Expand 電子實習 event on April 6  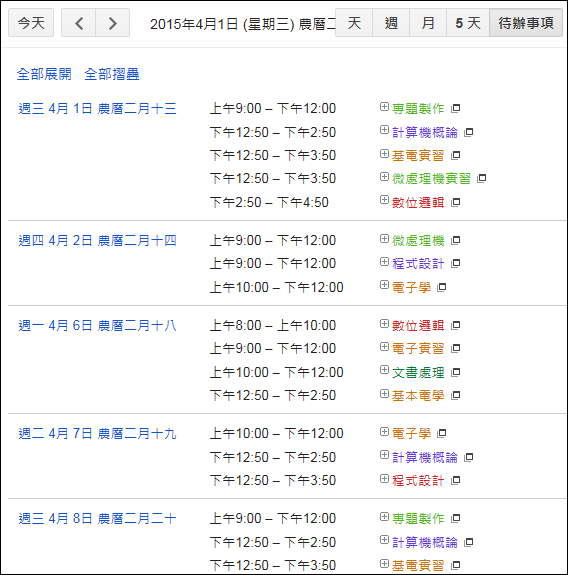pos(384,347)
